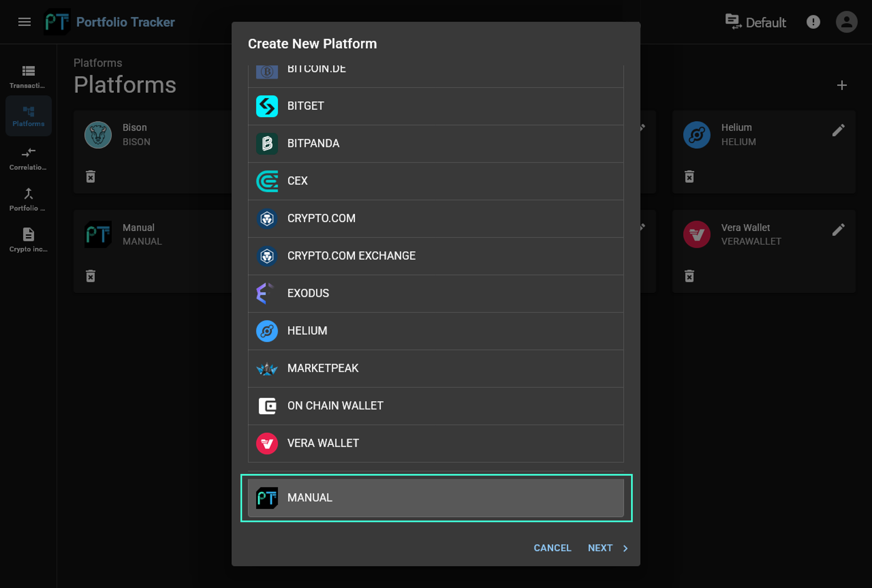872x588 pixels.
Task: Choose the MANUAL platform option
Action: [x=436, y=498]
